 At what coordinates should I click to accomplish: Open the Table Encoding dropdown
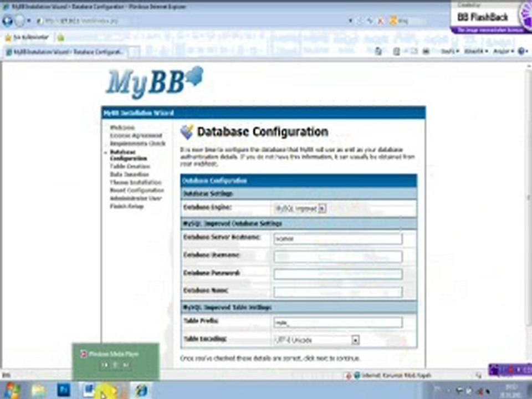(316, 340)
